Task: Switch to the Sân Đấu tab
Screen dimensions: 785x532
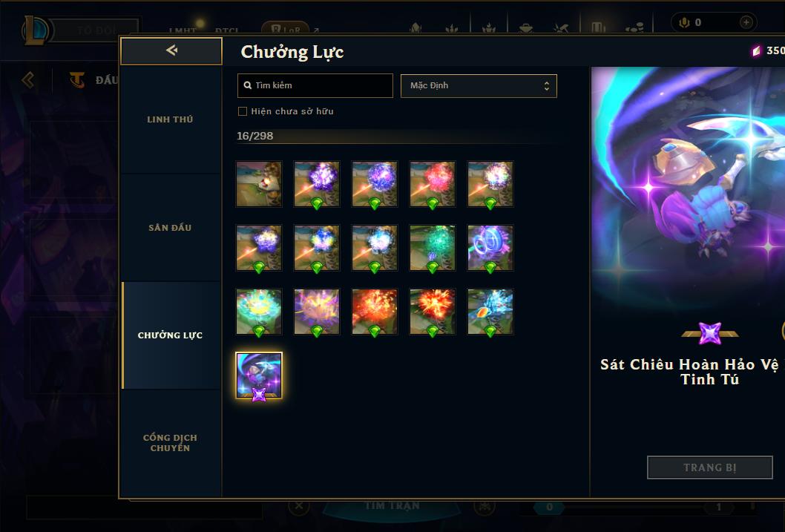Action: point(170,228)
